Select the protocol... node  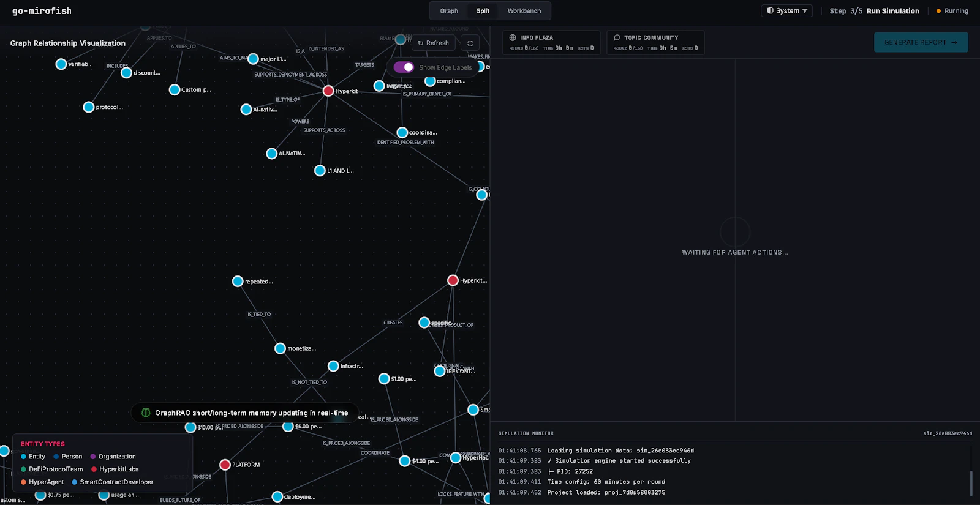pos(89,107)
